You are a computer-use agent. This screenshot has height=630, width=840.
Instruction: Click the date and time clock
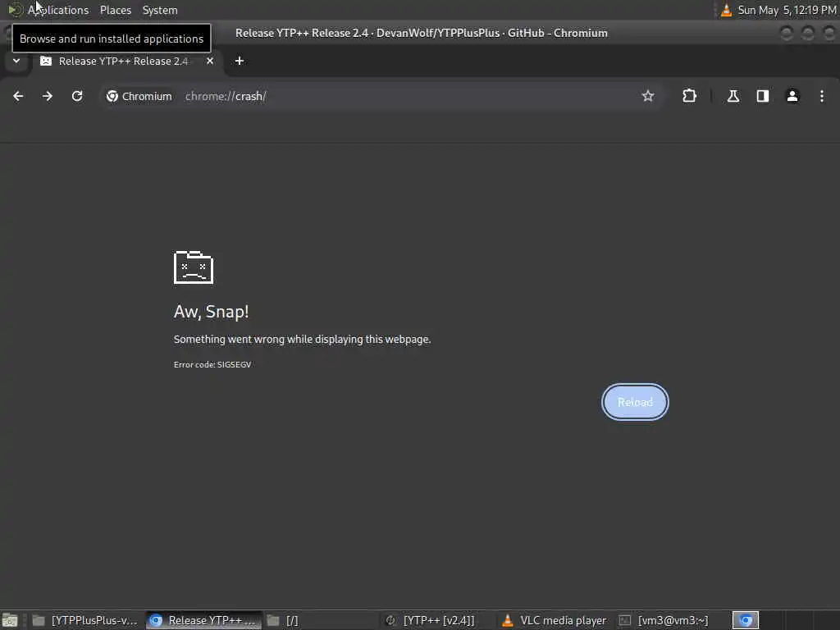[787, 10]
